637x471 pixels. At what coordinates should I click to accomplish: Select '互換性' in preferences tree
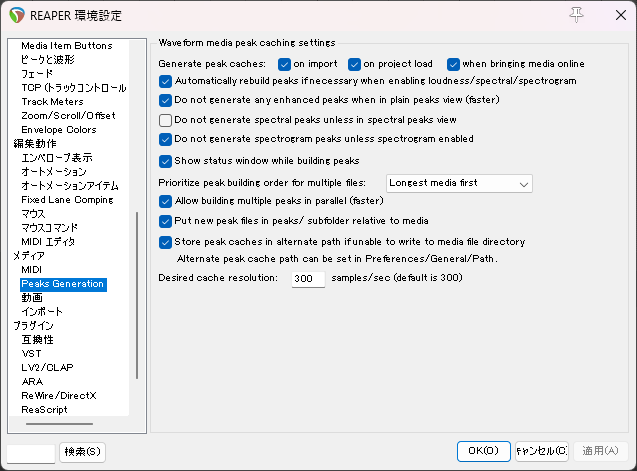37,340
